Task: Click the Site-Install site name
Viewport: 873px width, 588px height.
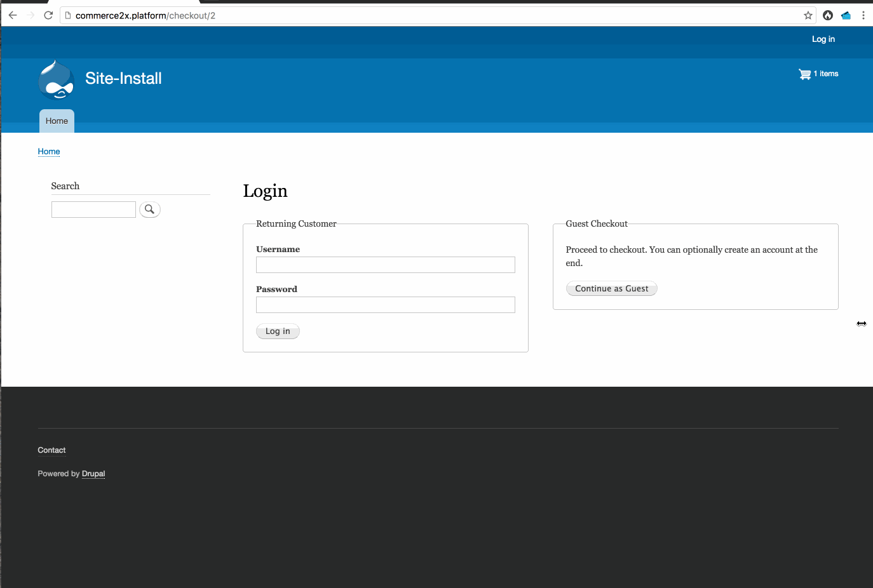Action: (124, 78)
